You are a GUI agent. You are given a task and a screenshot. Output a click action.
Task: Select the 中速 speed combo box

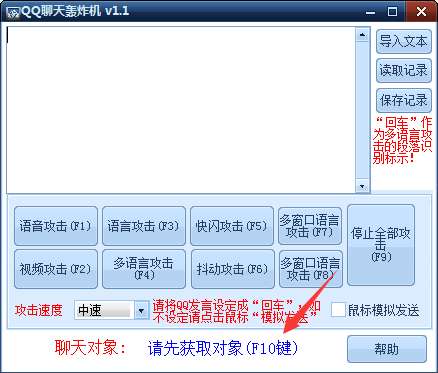click(x=111, y=310)
